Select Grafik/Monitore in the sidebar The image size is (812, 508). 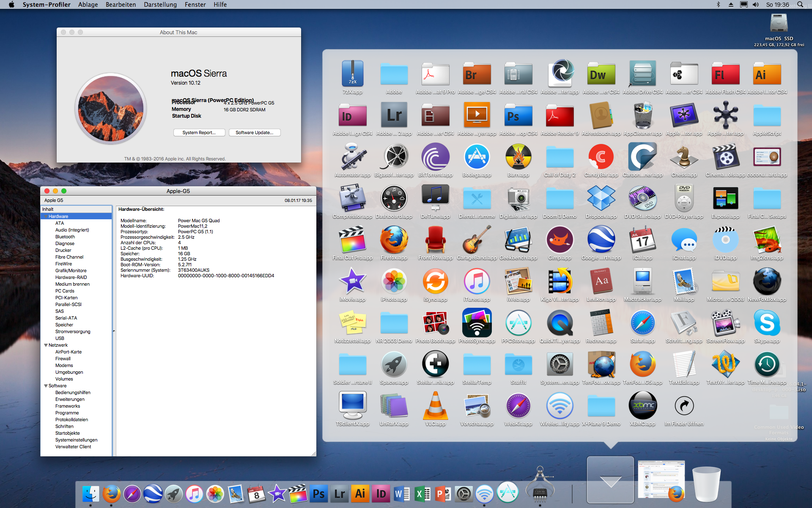(x=71, y=271)
